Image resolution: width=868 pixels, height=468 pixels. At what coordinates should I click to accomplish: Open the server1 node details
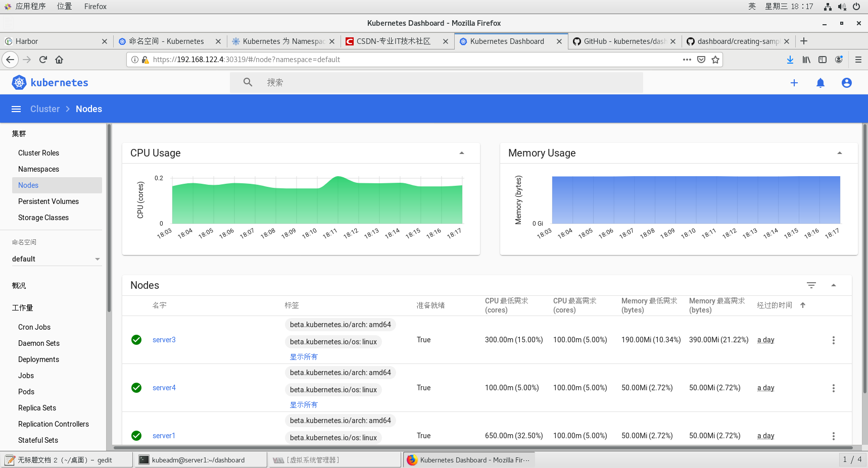tap(164, 435)
